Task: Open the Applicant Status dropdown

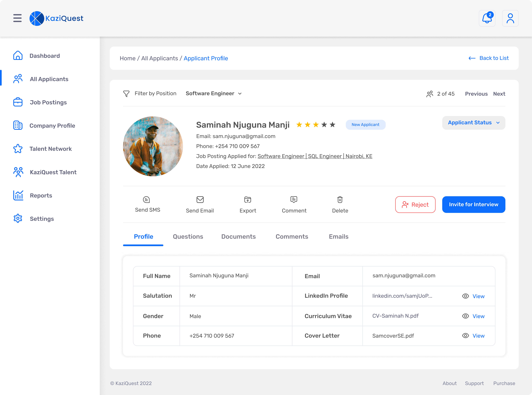Action: [473, 123]
